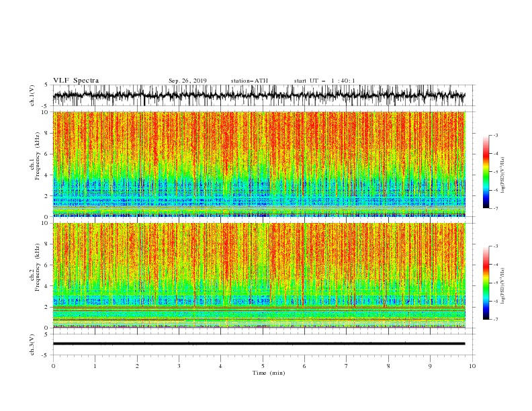
Task: Click the upper log(PSD)(V²/Hz) colorbar label
Action: pos(502,175)
